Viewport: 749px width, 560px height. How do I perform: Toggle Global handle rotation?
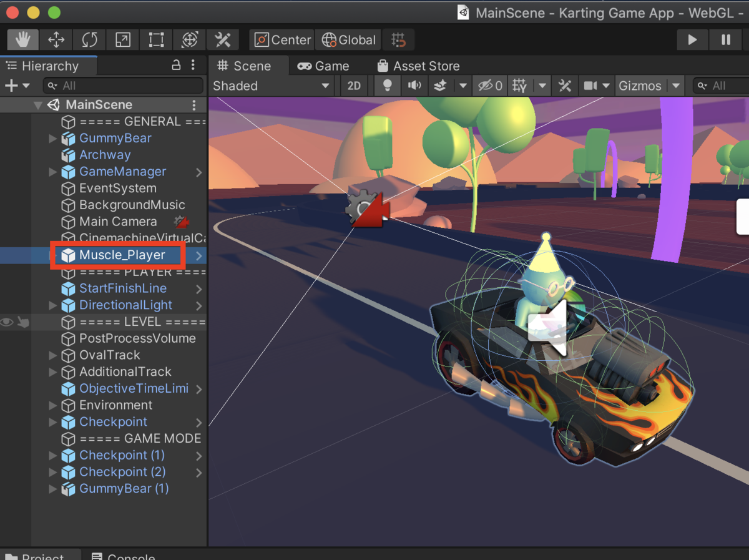(x=348, y=40)
